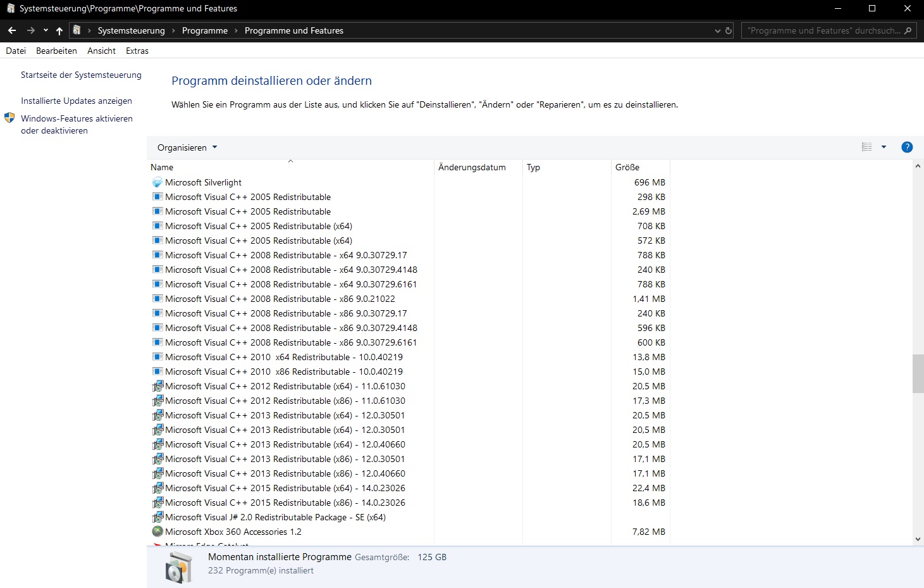Open the address bar history dropdown
Screen dimensions: 924x588
tap(717, 30)
